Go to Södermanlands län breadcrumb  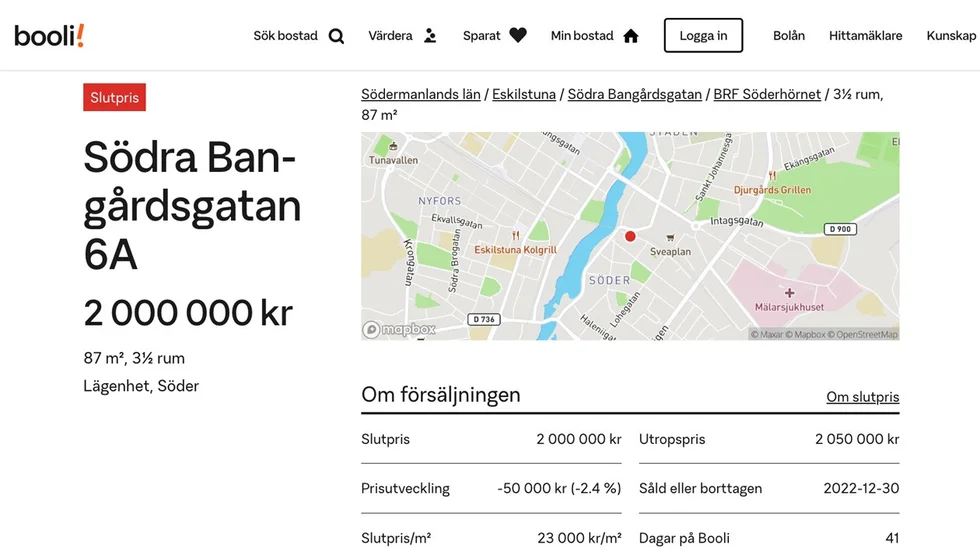pos(421,94)
